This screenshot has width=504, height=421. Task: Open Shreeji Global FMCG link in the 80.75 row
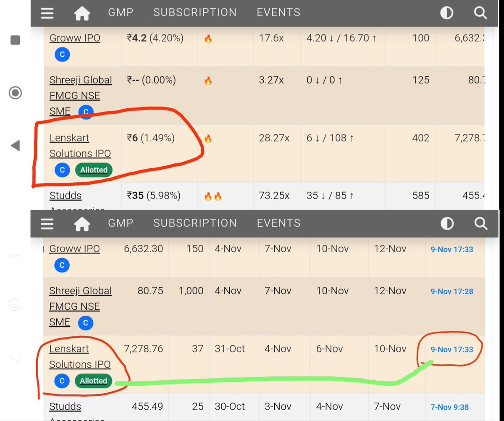coord(80,306)
